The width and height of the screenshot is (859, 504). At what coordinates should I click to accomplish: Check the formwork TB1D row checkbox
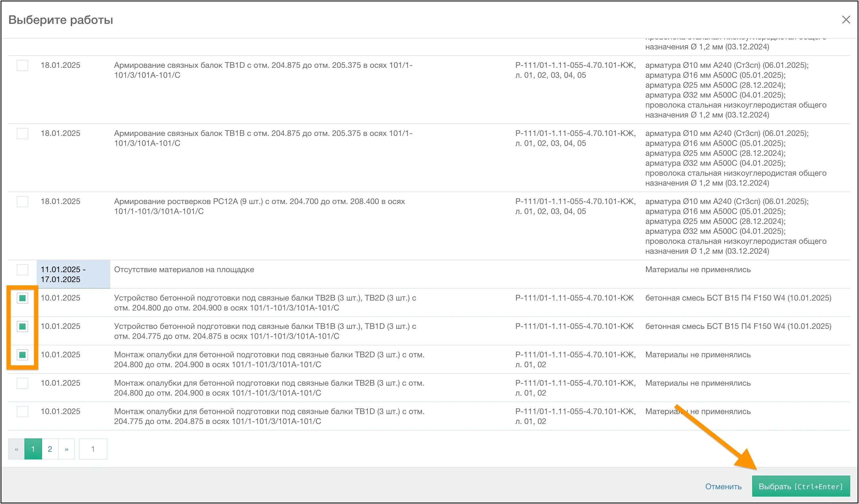(22, 411)
